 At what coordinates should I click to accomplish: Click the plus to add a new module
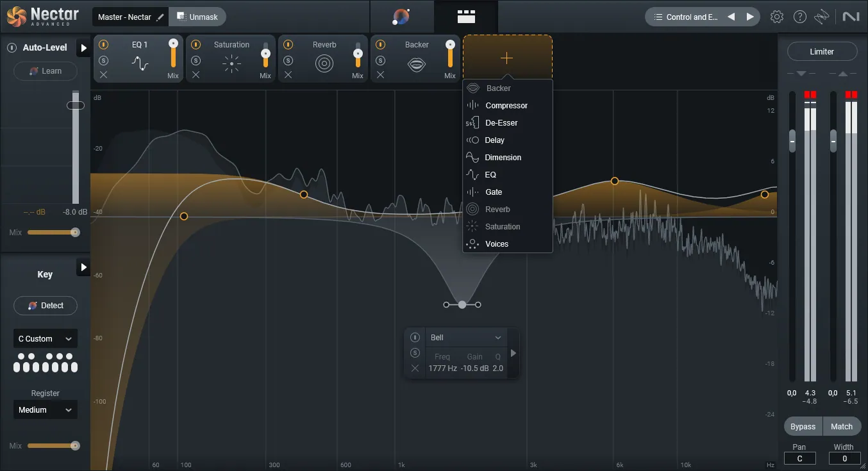[507, 57]
